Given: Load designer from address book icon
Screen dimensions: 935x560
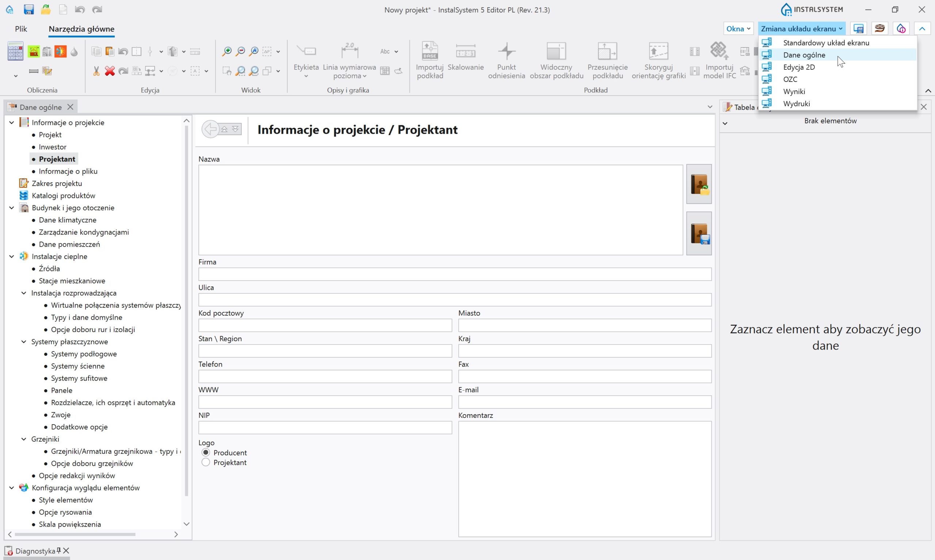Looking at the screenshot, I should (x=699, y=184).
